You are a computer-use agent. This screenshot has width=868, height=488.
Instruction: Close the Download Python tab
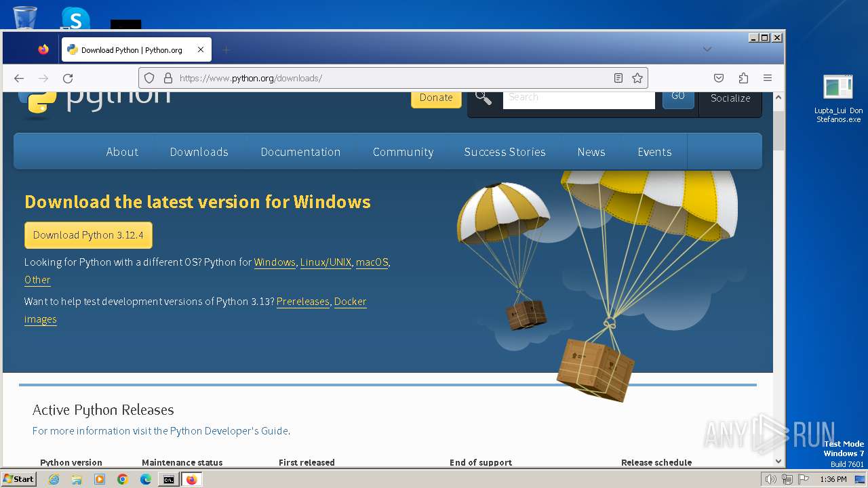click(x=201, y=49)
